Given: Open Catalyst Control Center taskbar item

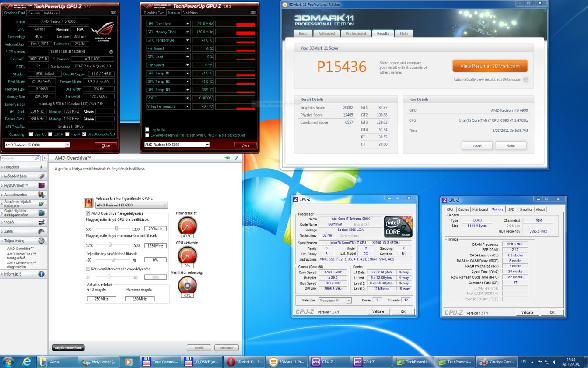Looking at the screenshot, I should click(497, 362).
